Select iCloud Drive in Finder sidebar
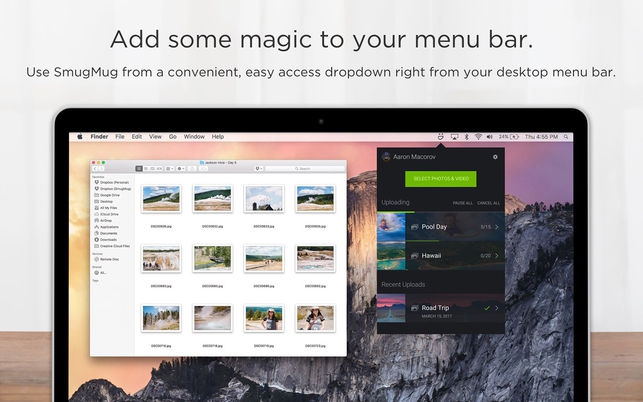The height and width of the screenshot is (402, 643). [x=107, y=214]
